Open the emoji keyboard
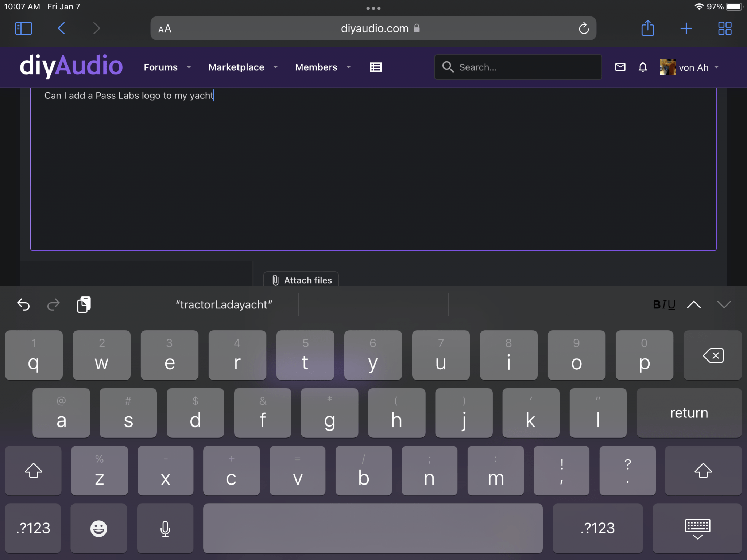 (x=98, y=528)
